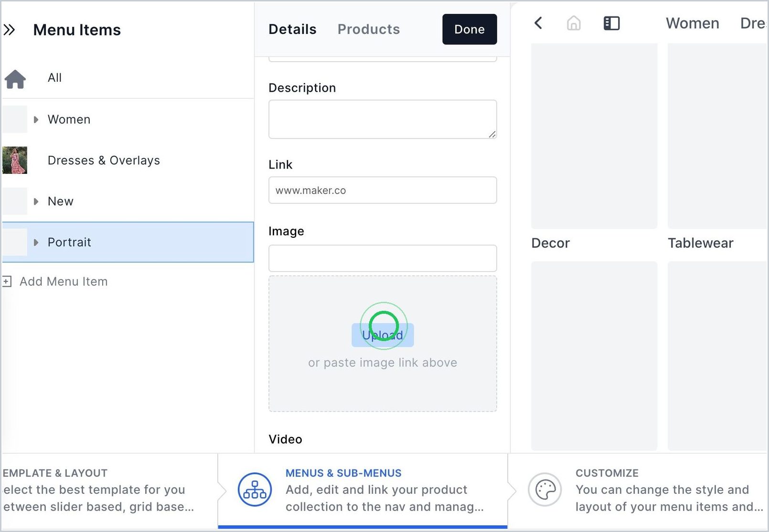
Task: Click the Customize palette icon
Action: tap(545, 489)
